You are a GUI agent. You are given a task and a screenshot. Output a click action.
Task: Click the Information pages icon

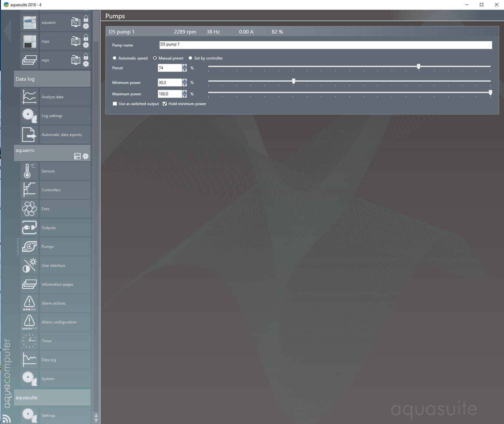point(29,284)
